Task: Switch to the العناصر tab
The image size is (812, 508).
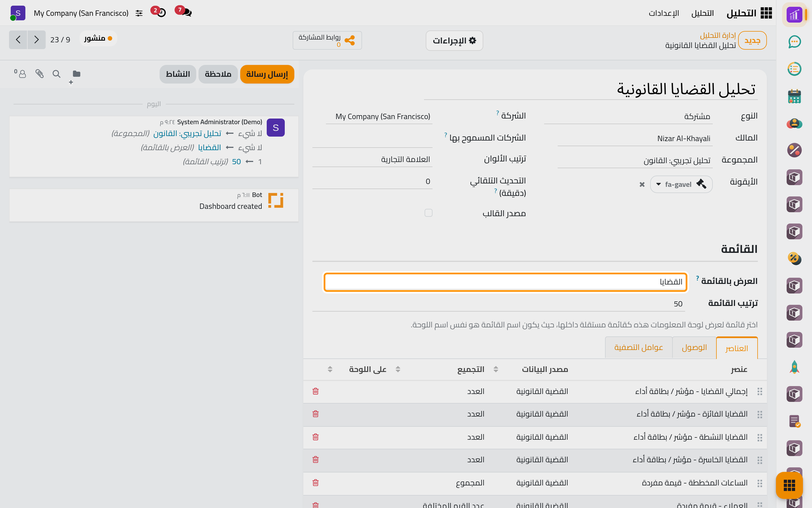Action: (737, 348)
